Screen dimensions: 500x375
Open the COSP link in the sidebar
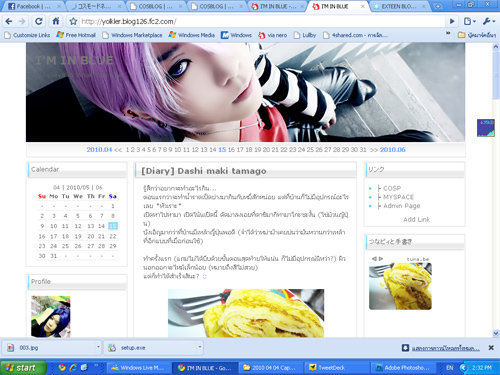(392, 188)
